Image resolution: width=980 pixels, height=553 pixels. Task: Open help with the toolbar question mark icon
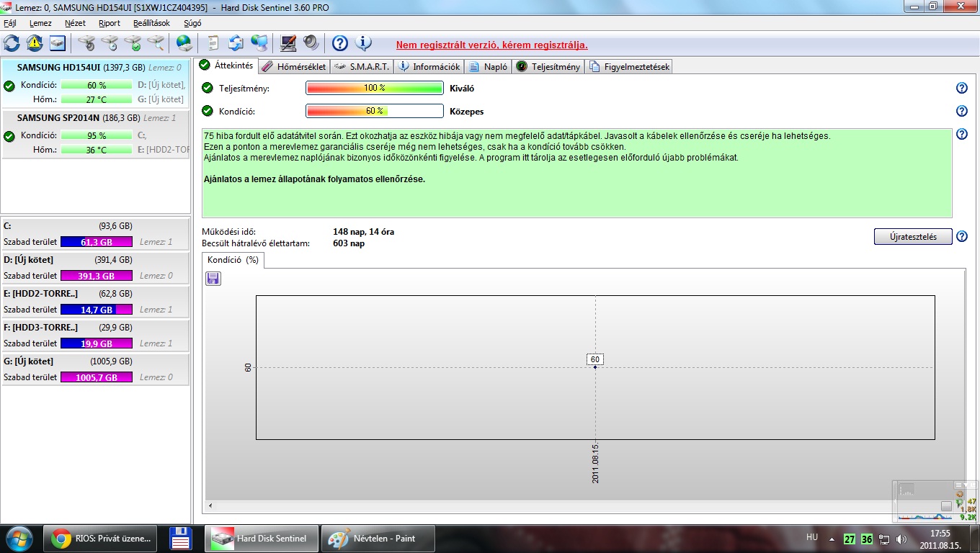point(339,43)
